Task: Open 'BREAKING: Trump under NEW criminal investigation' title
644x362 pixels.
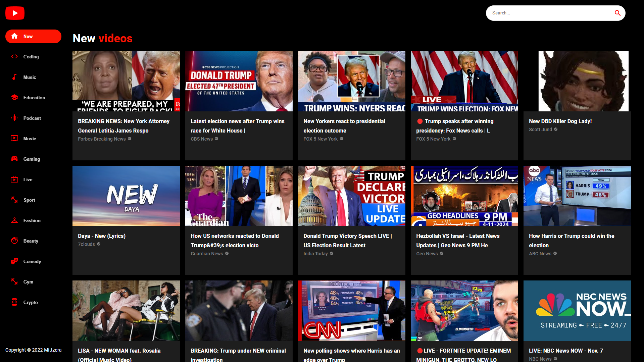Action: (x=238, y=355)
